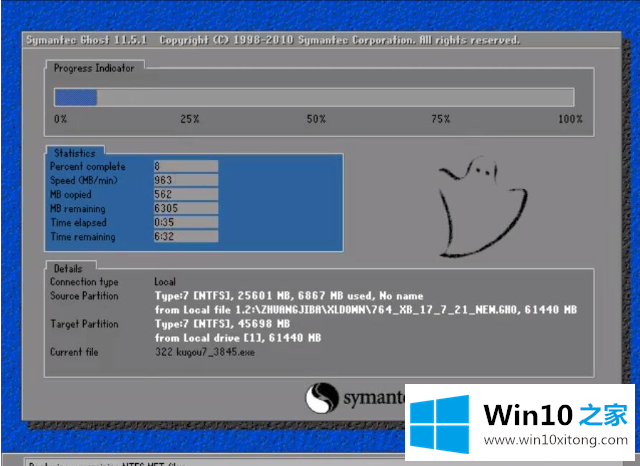Viewport: 640px width, 466px height.
Task: Click target partition Type:7 45698 MB line
Action: click(222, 324)
